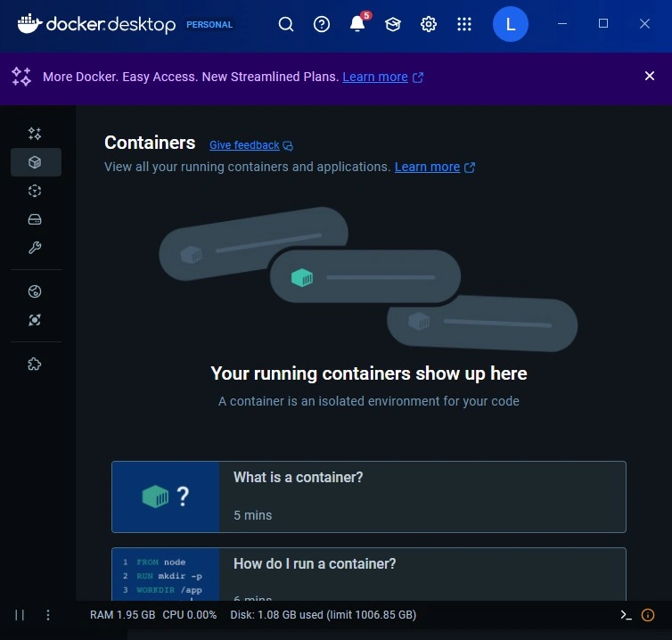The height and width of the screenshot is (640, 672).
Task: Click the CPU 0.00% status text
Action: coord(190,615)
